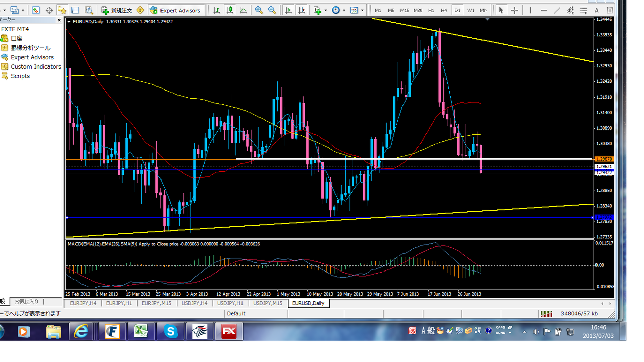This screenshot has width=644, height=362.
Task: Open Internet Explorer from the taskbar
Action: point(82,331)
